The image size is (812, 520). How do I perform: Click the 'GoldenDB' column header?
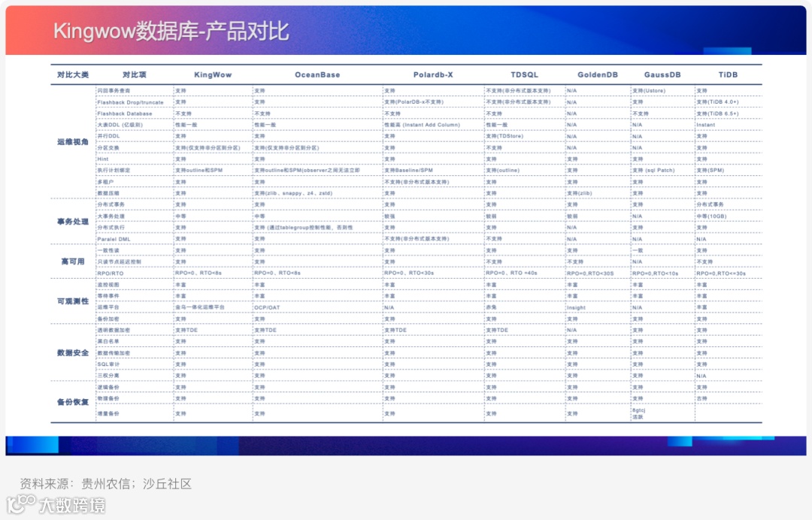[x=598, y=74]
